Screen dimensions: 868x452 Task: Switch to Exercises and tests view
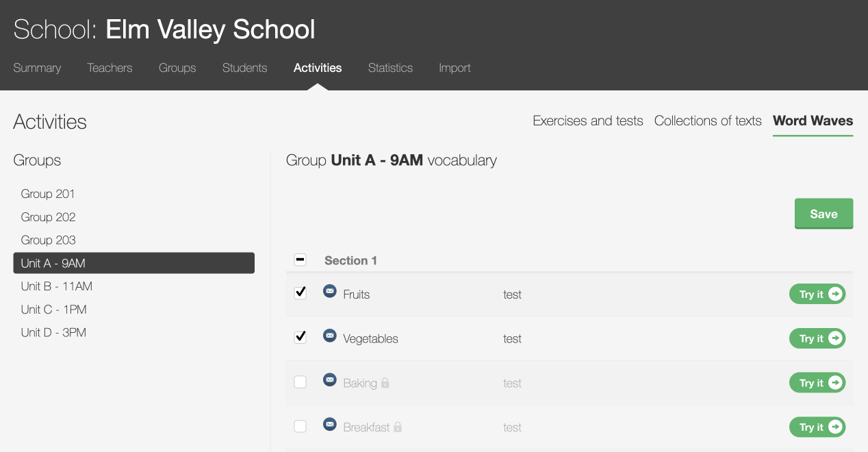pyautogui.click(x=587, y=121)
